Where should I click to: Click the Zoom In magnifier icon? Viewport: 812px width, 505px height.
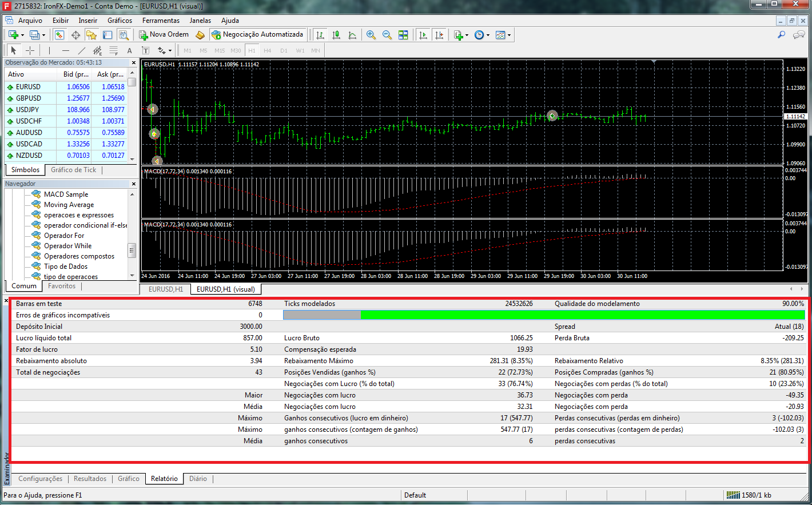pos(371,35)
